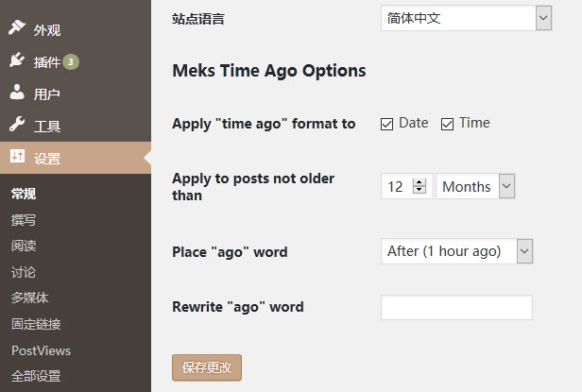The width and height of the screenshot is (582, 392).
Task: Go to 讨论 settings page
Action: tap(24, 272)
